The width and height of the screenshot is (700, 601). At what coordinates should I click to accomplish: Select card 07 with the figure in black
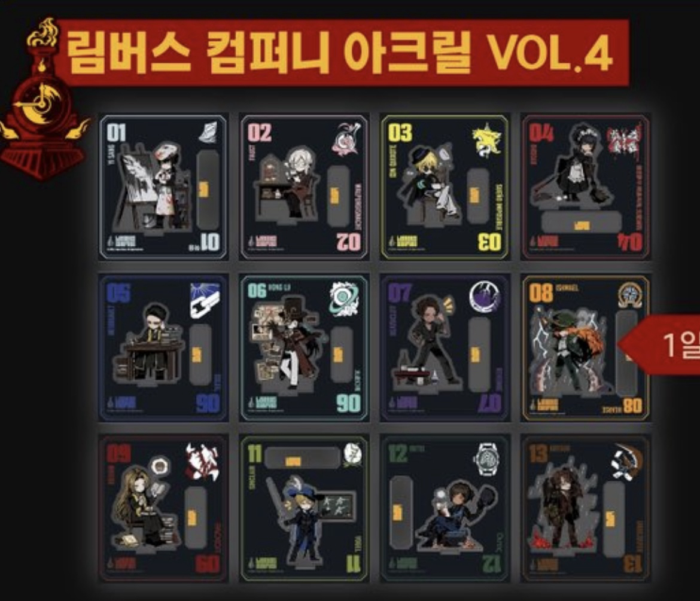pos(445,348)
